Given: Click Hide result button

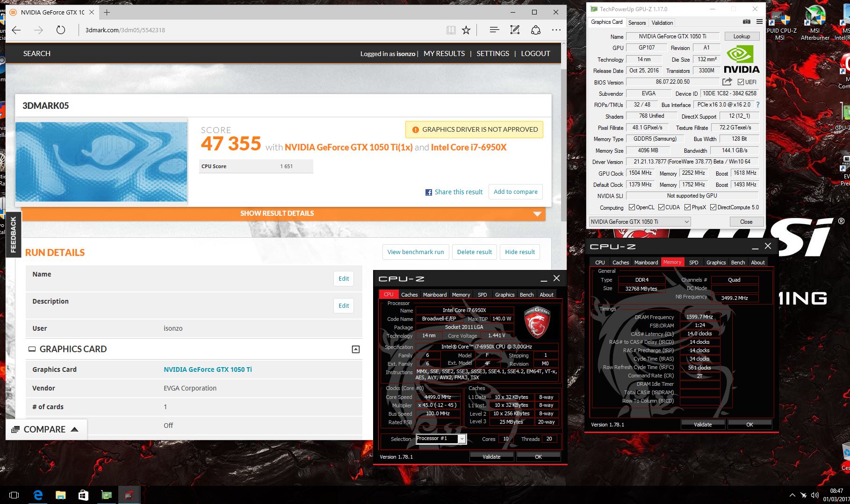Looking at the screenshot, I should [x=520, y=252].
